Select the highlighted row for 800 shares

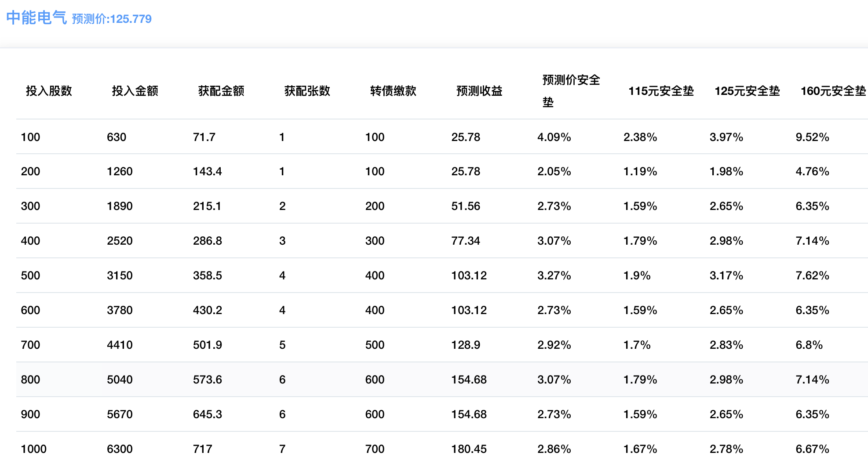30,380
